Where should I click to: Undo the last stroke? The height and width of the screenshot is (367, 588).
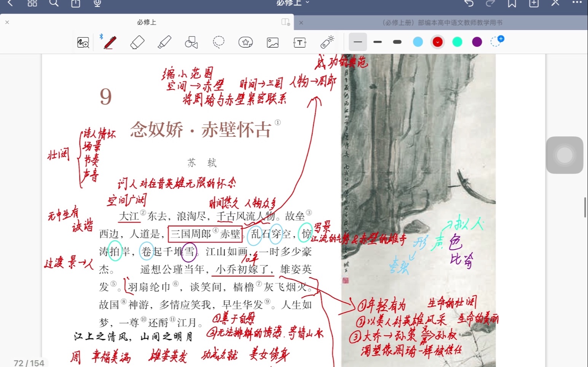coord(469,3)
